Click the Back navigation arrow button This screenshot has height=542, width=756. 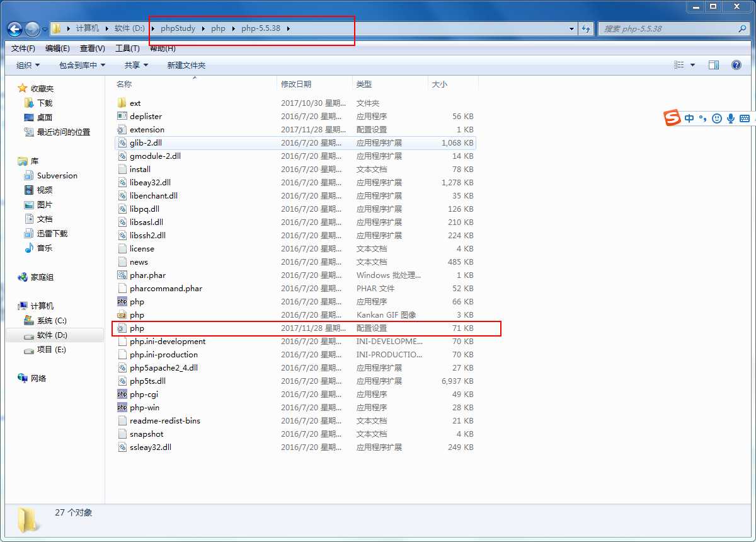pyautogui.click(x=15, y=29)
